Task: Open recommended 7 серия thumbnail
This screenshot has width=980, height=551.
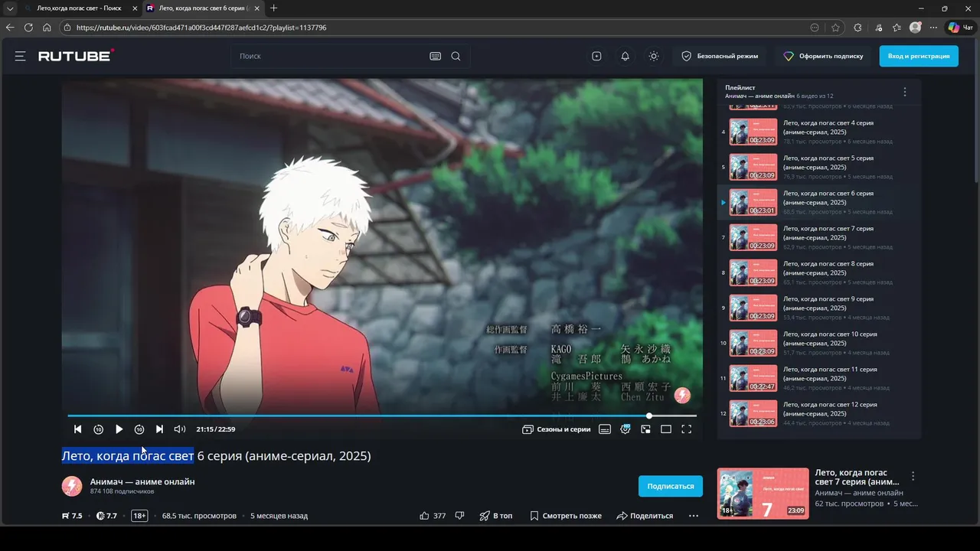Action: tap(763, 494)
